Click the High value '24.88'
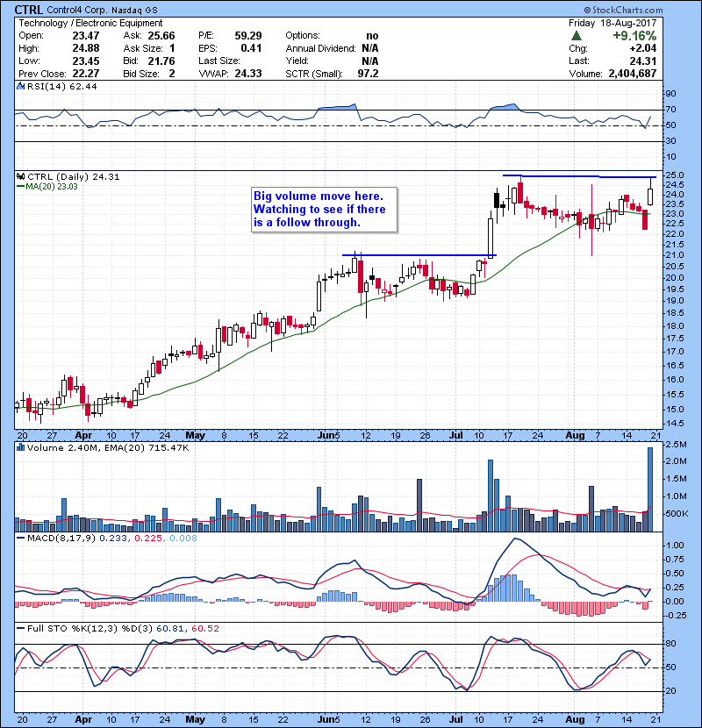The width and height of the screenshot is (702, 728). click(x=86, y=48)
